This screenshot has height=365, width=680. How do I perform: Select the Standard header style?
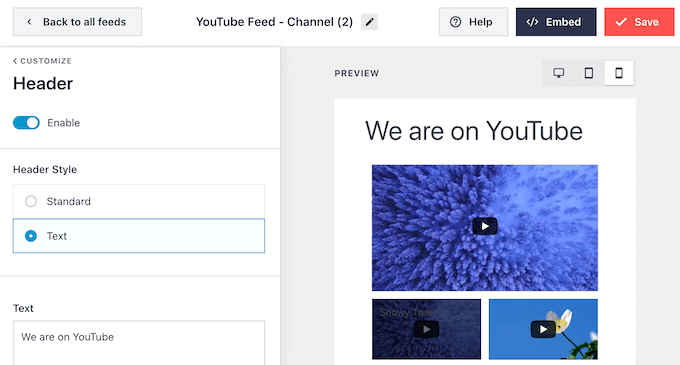pos(139,201)
